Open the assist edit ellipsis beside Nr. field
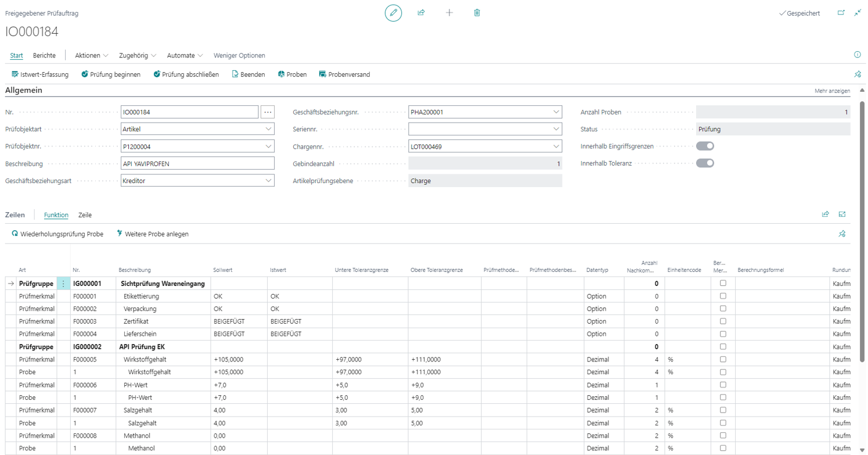Viewport: 868px width, 455px height. [x=266, y=111]
